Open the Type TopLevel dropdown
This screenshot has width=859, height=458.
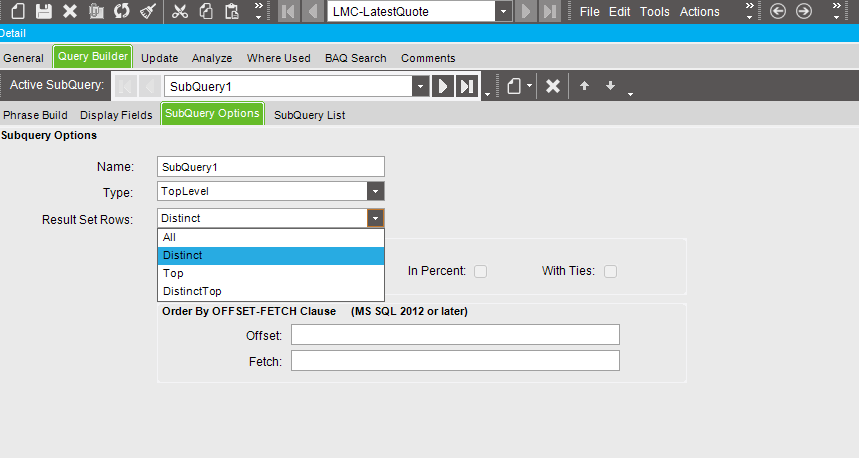(x=375, y=192)
